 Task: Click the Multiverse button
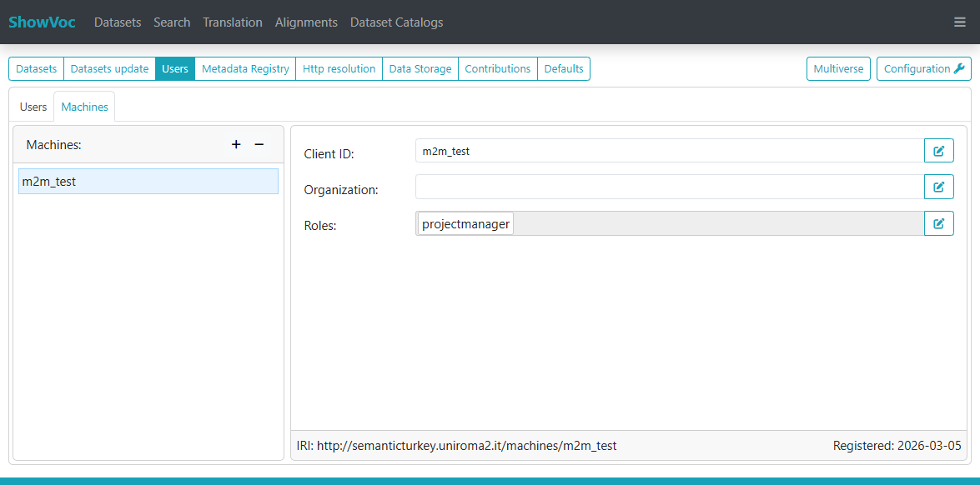click(x=839, y=68)
